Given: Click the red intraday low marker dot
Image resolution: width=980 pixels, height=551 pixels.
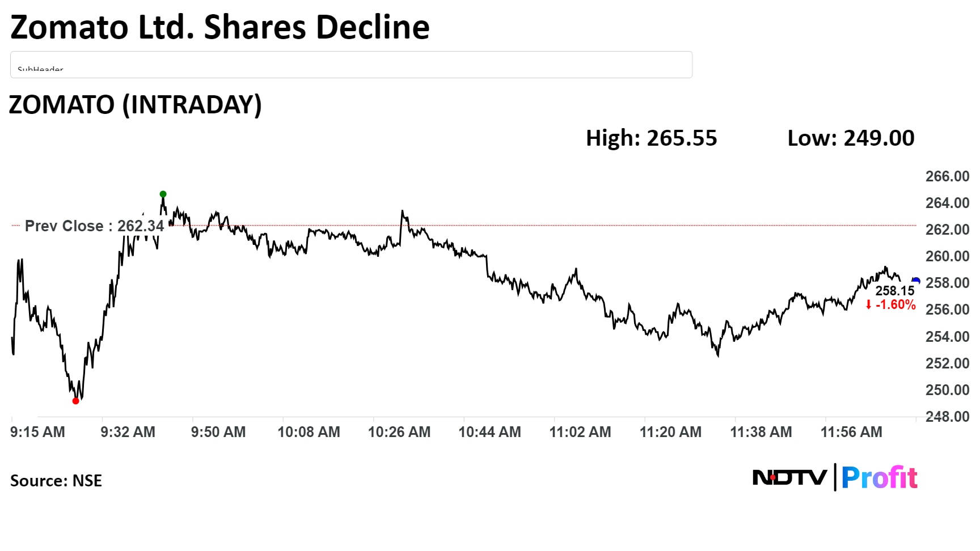Looking at the screenshot, I should pyautogui.click(x=76, y=401).
